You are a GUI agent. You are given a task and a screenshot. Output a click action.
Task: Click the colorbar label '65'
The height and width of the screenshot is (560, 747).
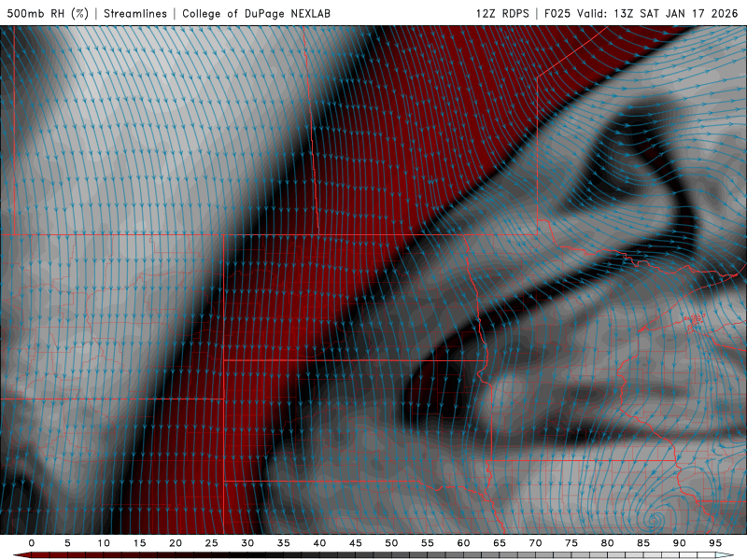(500, 543)
